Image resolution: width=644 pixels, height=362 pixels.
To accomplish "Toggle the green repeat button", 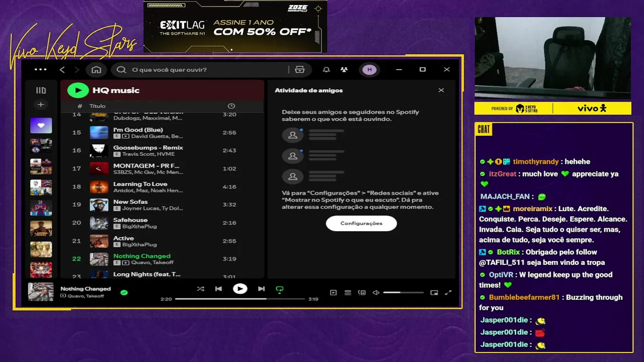I will [280, 289].
